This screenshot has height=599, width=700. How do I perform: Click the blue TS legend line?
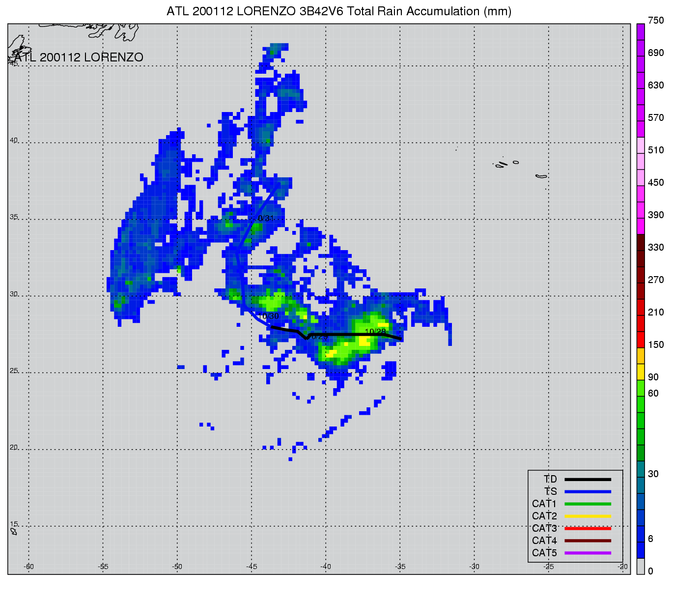point(588,491)
